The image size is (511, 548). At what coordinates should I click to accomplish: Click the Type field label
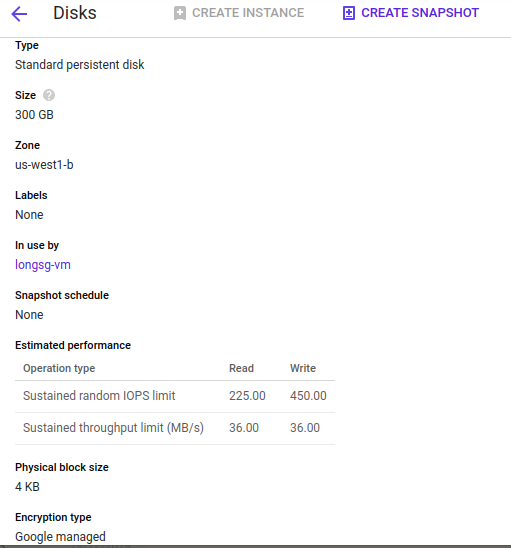[27, 45]
